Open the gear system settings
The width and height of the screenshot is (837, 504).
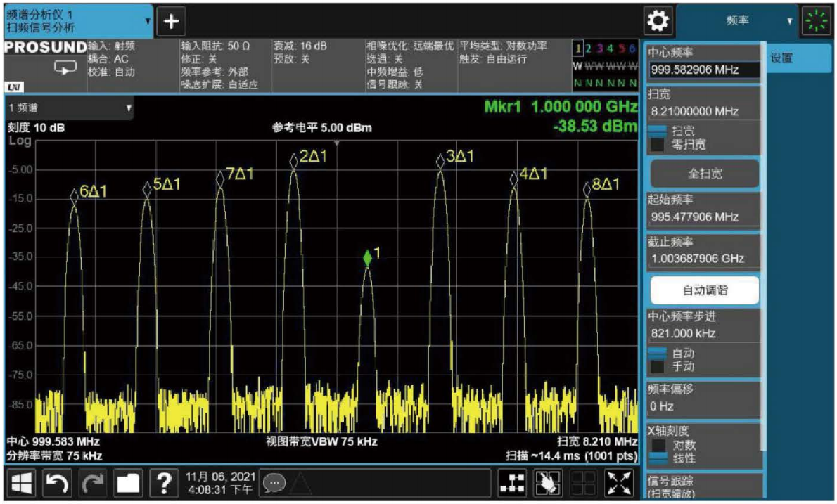pyautogui.click(x=658, y=21)
